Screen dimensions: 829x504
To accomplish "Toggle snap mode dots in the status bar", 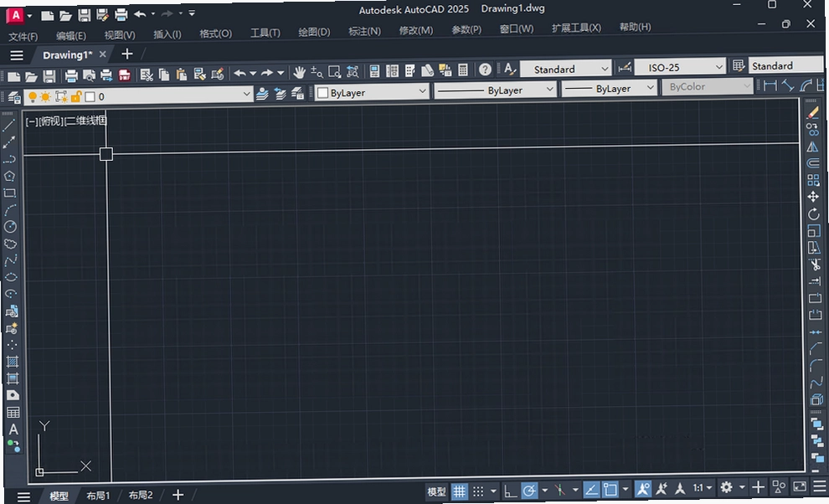I will tap(478, 491).
